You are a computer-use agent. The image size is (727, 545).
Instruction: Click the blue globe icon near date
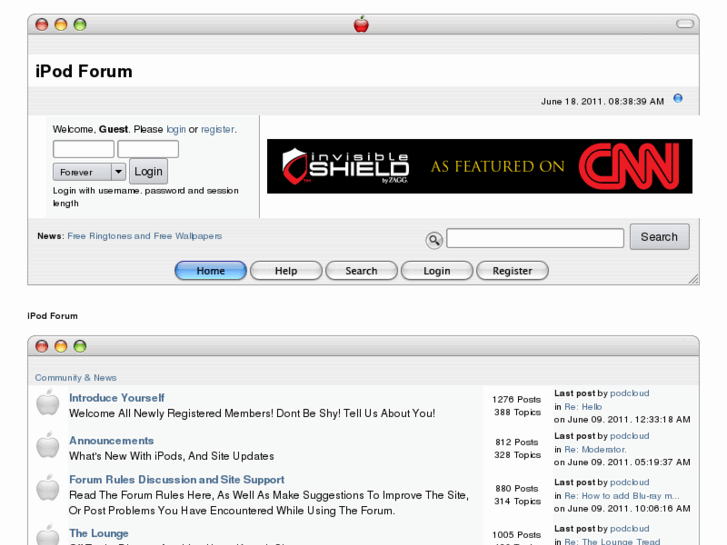pos(678,98)
